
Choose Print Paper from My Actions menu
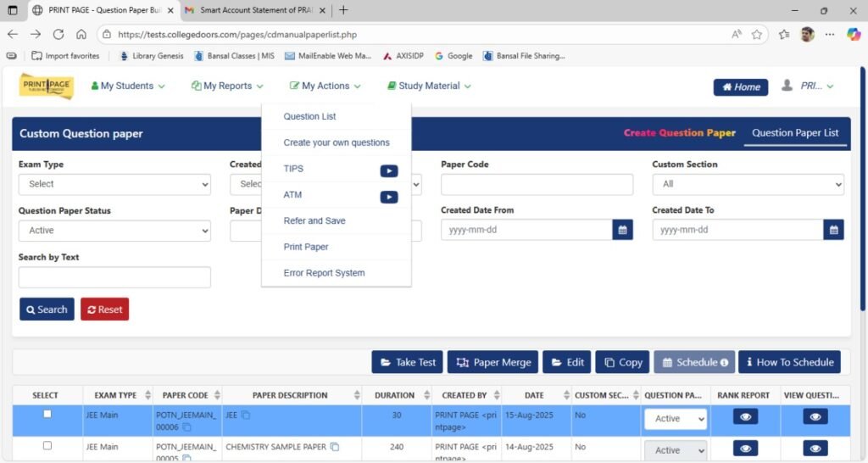coord(306,247)
